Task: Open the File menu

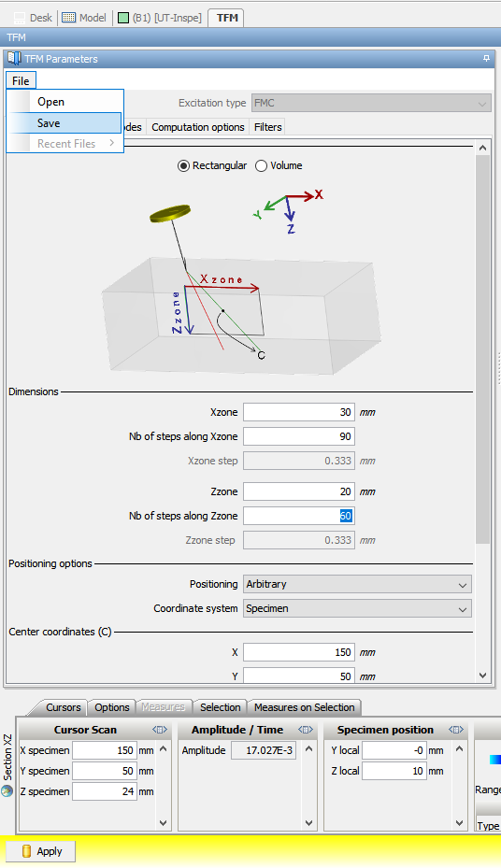Action: 21,81
